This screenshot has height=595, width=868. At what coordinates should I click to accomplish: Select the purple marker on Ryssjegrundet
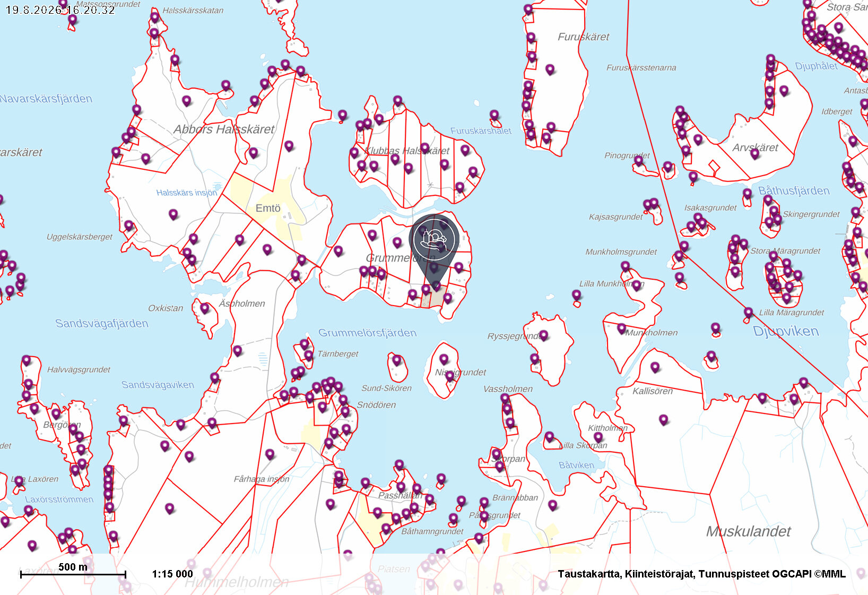tap(543, 335)
